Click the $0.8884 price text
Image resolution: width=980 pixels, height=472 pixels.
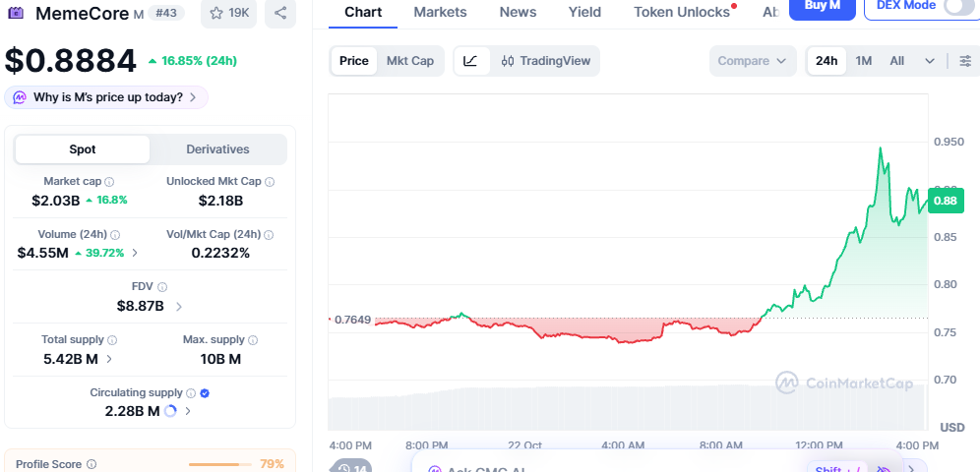coord(71,61)
